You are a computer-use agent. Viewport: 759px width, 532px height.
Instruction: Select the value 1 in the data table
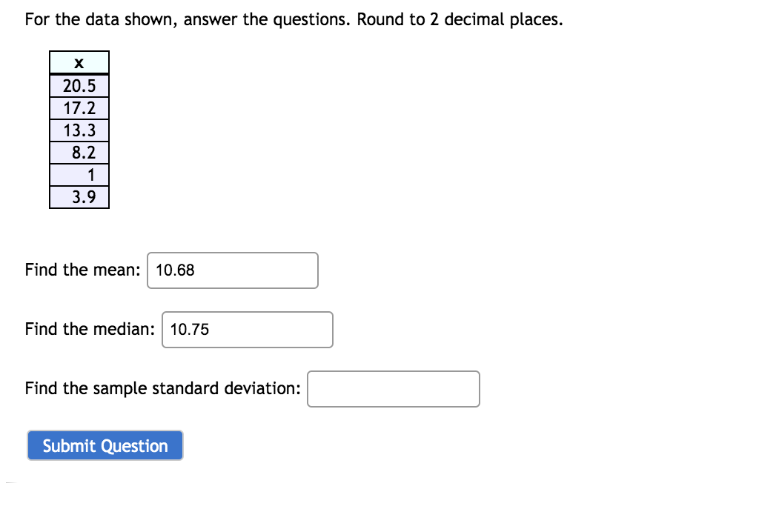click(79, 174)
